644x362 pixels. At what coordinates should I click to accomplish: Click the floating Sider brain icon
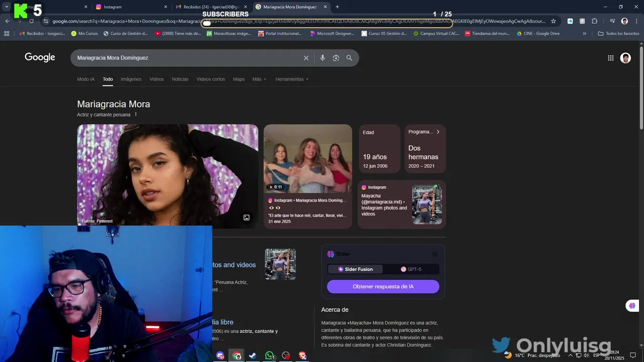tap(632, 306)
